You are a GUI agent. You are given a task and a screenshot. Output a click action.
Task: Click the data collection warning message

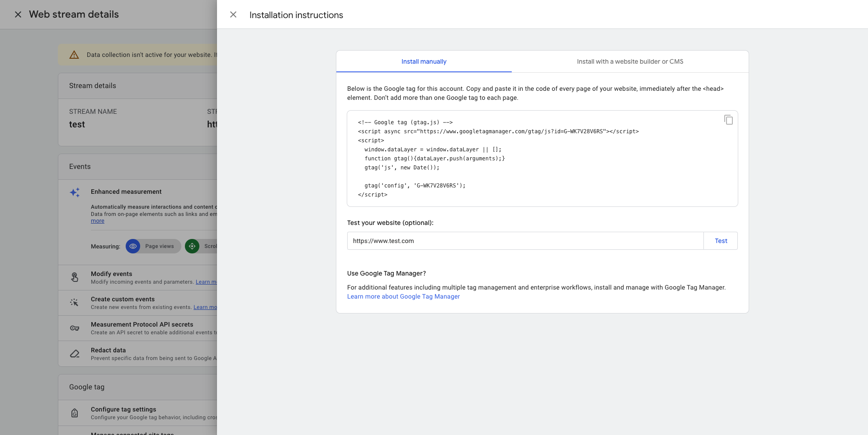pos(152,55)
